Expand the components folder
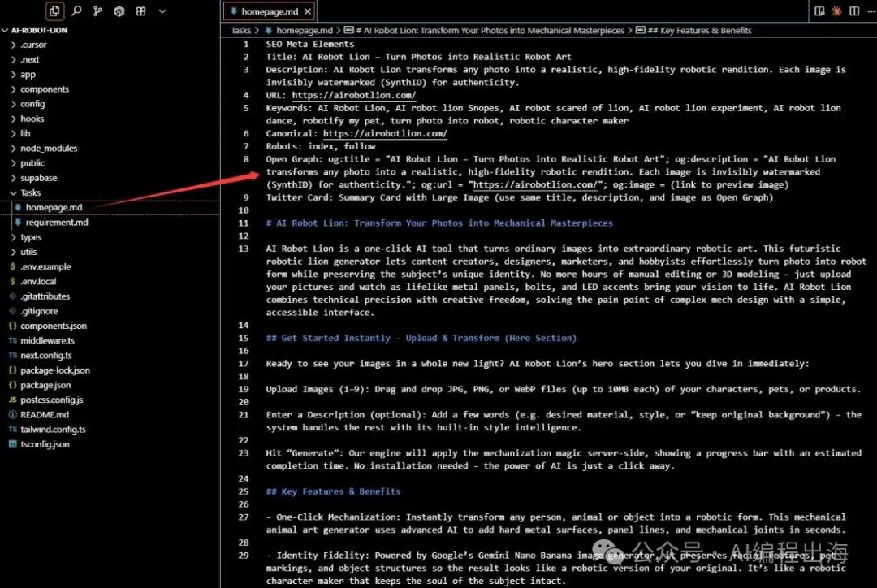This screenshot has width=877, height=588. (x=45, y=89)
